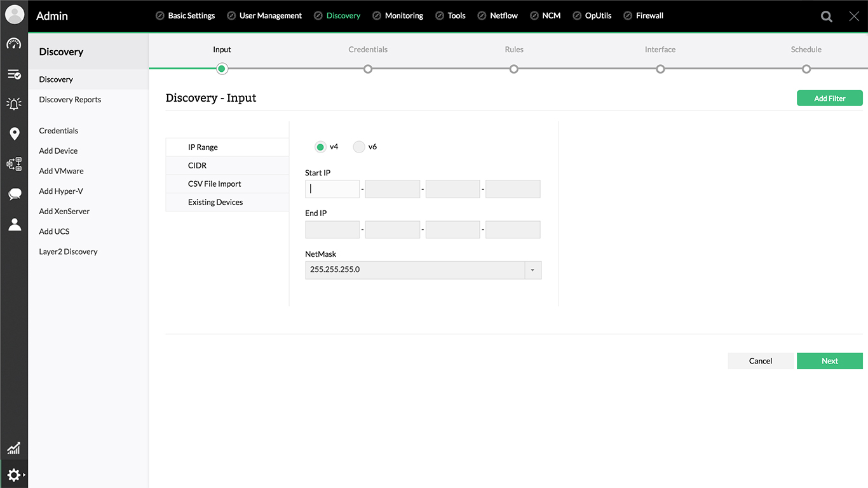Click the search magnifier icon
868x488 pixels.
tap(826, 17)
